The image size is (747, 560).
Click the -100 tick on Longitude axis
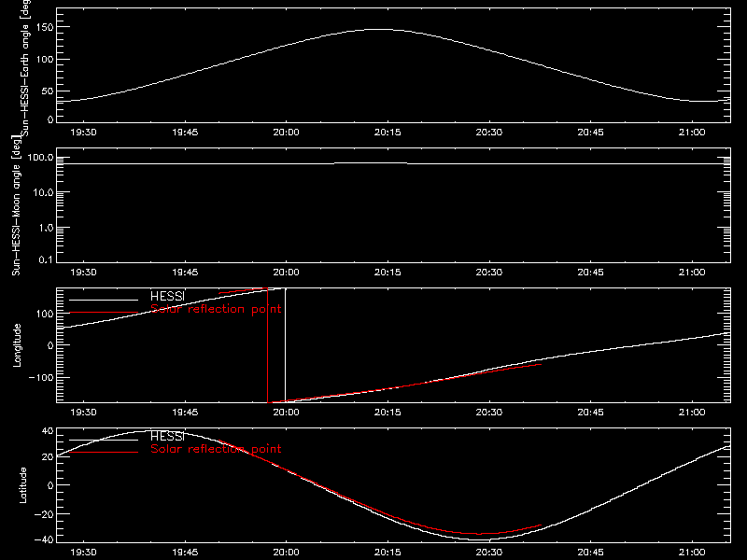41,378
